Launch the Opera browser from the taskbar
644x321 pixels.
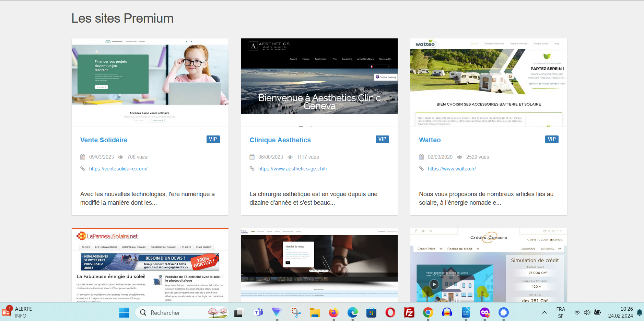[x=390, y=312]
